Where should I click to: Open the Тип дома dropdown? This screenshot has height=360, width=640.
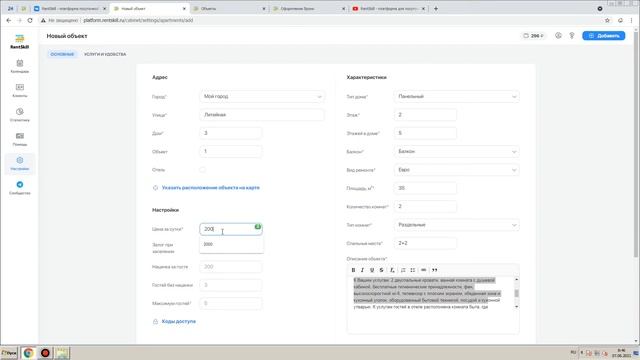pyautogui.click(x=456, y=97)
